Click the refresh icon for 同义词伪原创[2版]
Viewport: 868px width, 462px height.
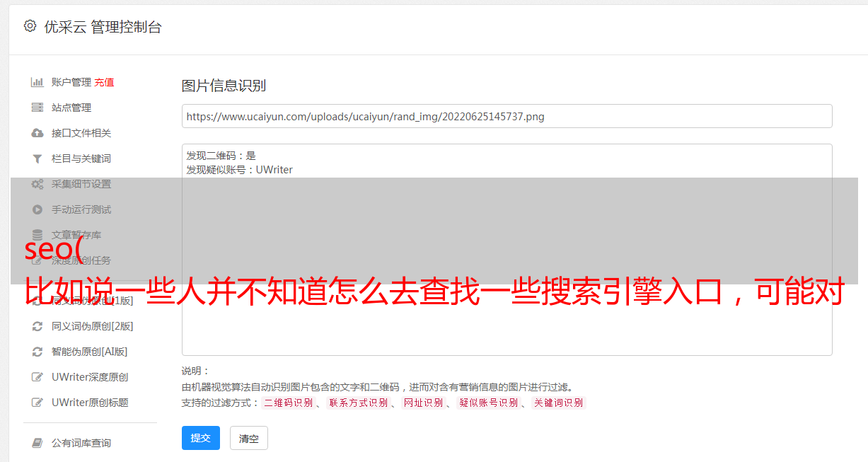tap(37, 326)
